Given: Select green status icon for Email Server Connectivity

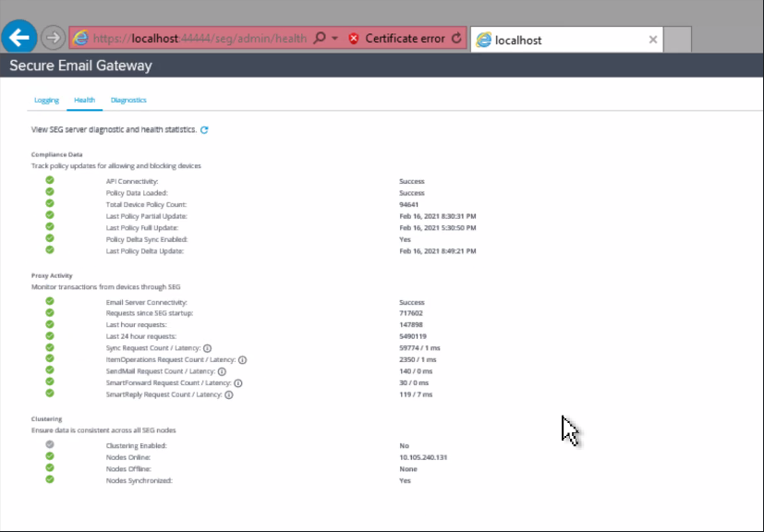Looking at the screenshot, I should (x=50, y=302).
